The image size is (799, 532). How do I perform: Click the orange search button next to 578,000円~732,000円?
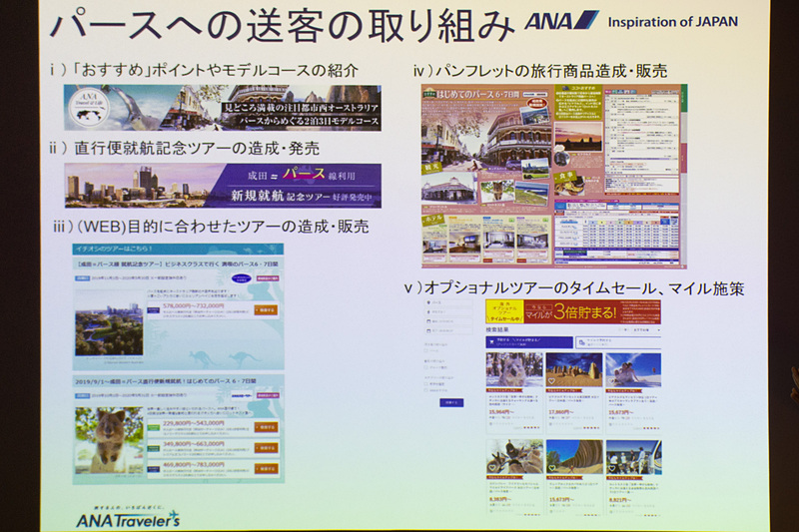(x=266, y=310)
